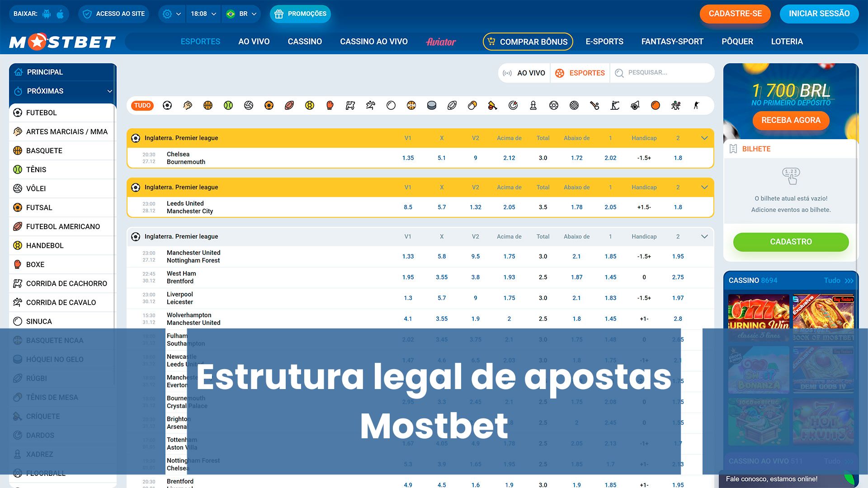Select the greyhound racing icon filter

pos(350,105)
